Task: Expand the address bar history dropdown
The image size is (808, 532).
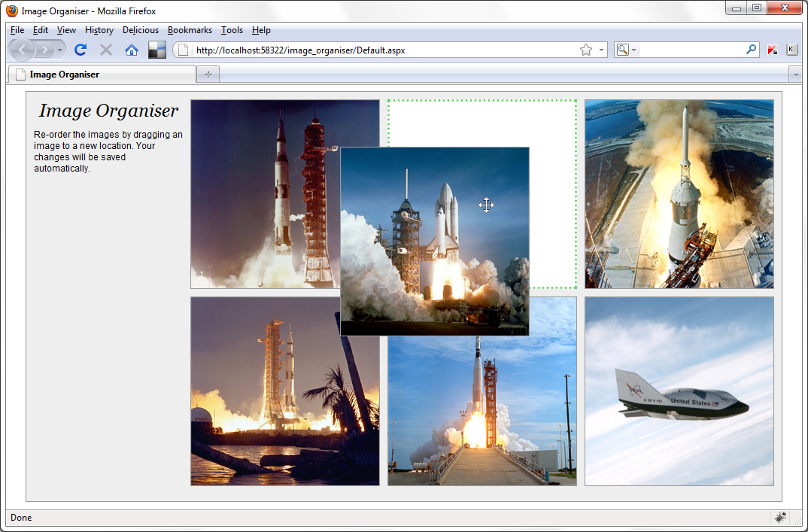Action: click(601, 50)
